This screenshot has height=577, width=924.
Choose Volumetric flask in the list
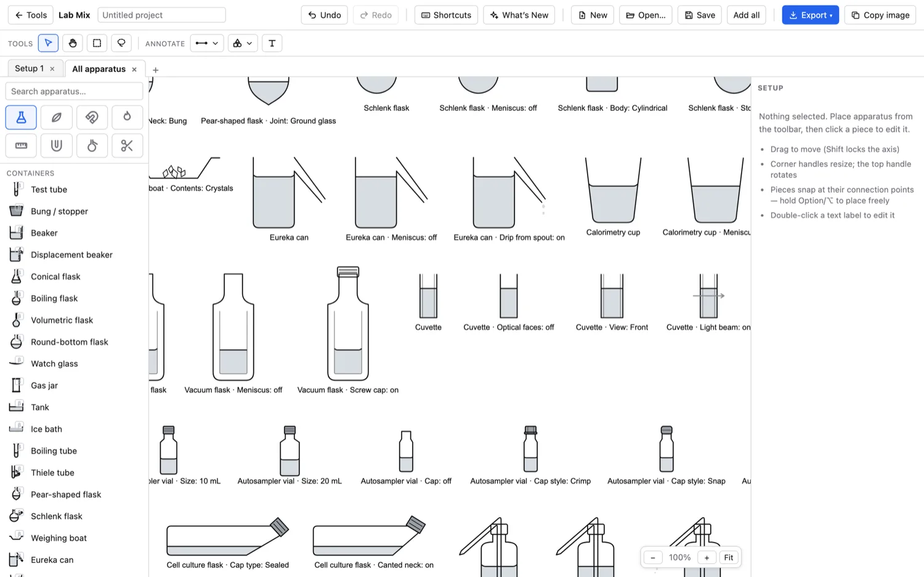tap(74, 320)
